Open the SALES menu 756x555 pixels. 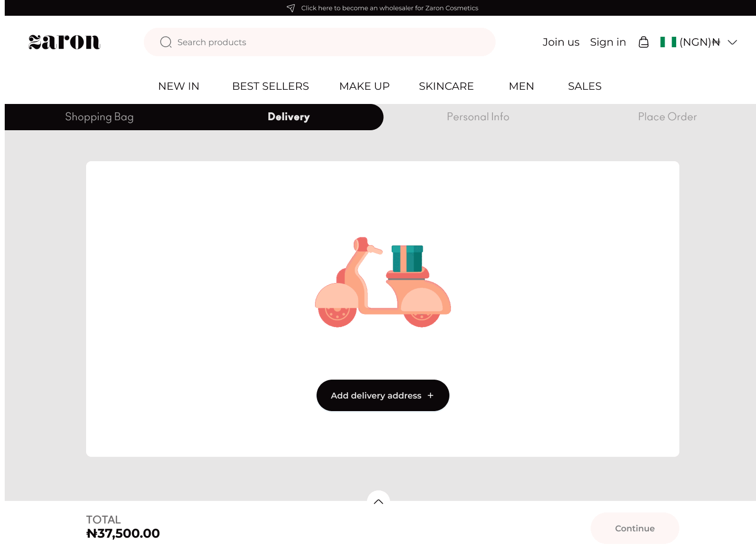coord(585,86)
